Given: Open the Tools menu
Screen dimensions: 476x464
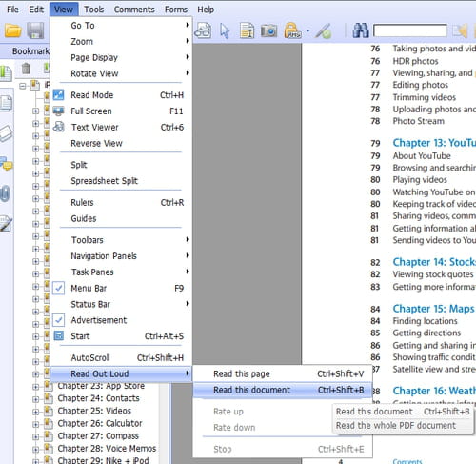Looking at the screenshot, I should point(93,10).
